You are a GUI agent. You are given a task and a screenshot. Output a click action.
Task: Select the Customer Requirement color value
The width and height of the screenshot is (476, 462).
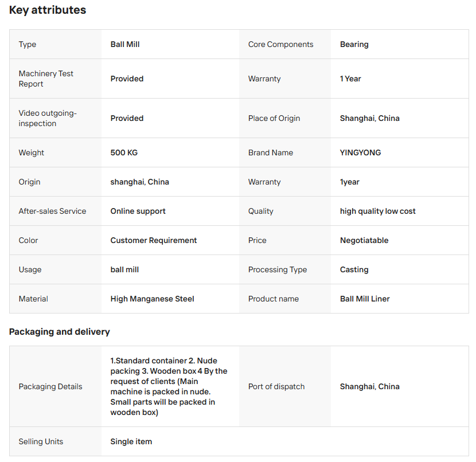(153, 240)
